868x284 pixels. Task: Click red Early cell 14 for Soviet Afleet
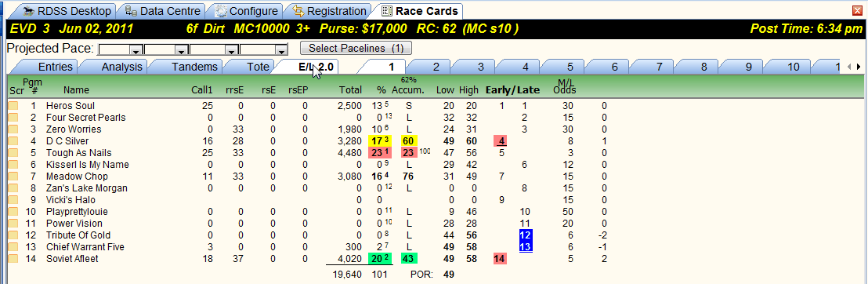coord(501,258)
